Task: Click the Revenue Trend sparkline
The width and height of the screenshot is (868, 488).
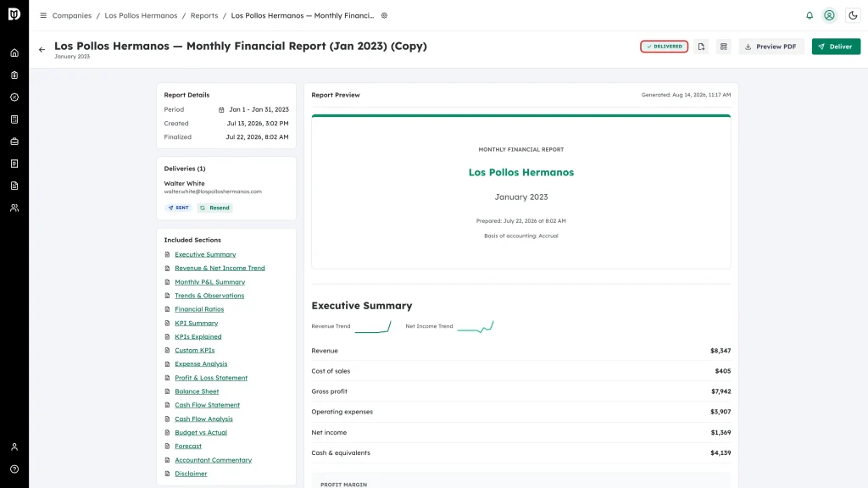Action: (x=373, y=326)
